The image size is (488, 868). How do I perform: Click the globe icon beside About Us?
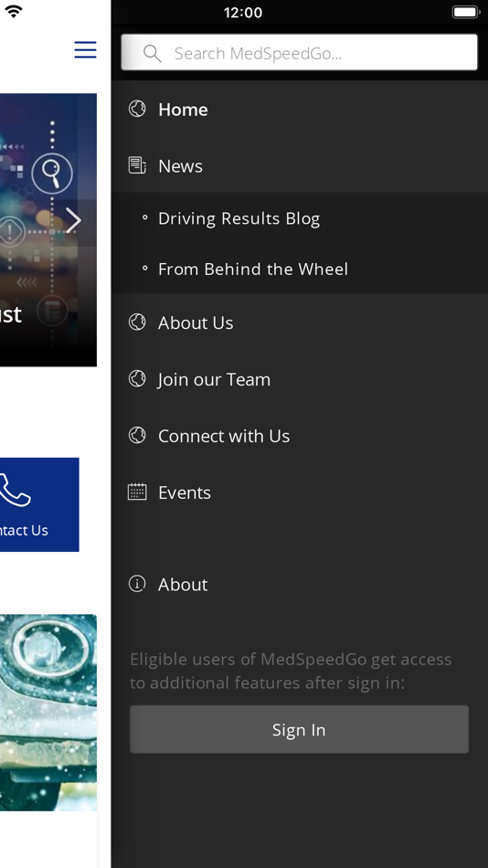(137, 322)
